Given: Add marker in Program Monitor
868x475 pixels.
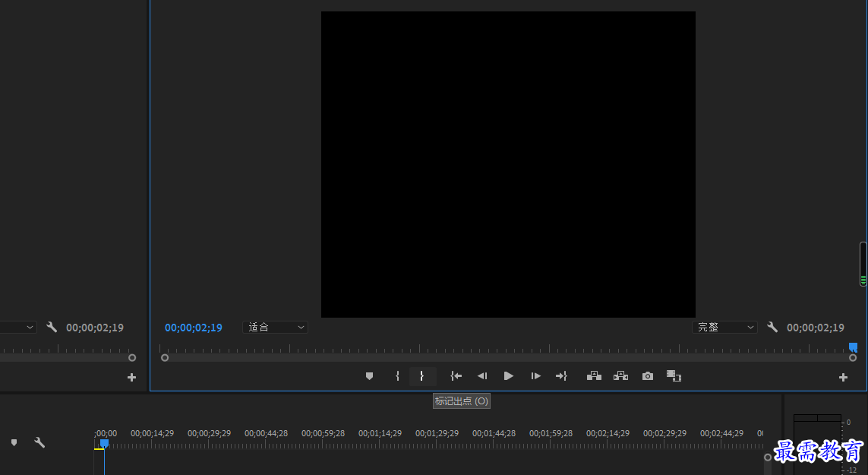Looking at the screenshot, I should click(x=369, y=376).
